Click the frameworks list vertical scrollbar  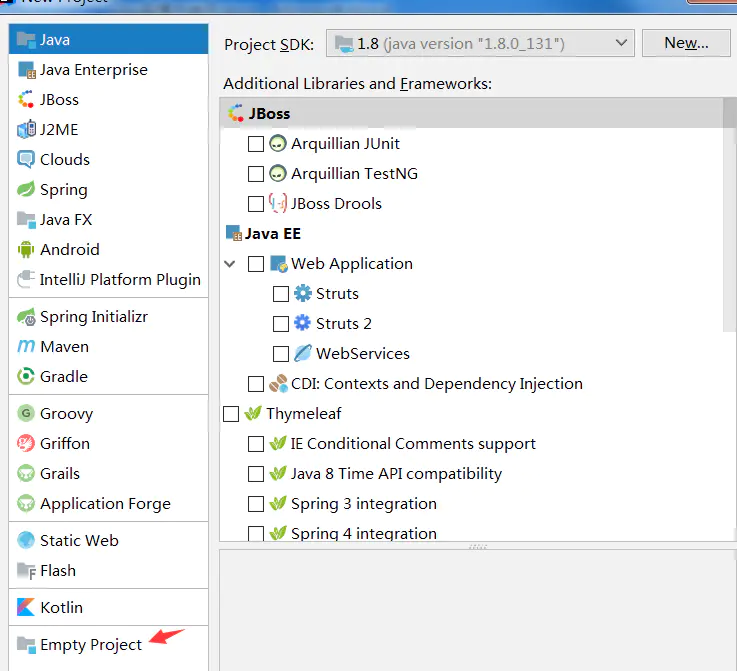tap(729, 214)
